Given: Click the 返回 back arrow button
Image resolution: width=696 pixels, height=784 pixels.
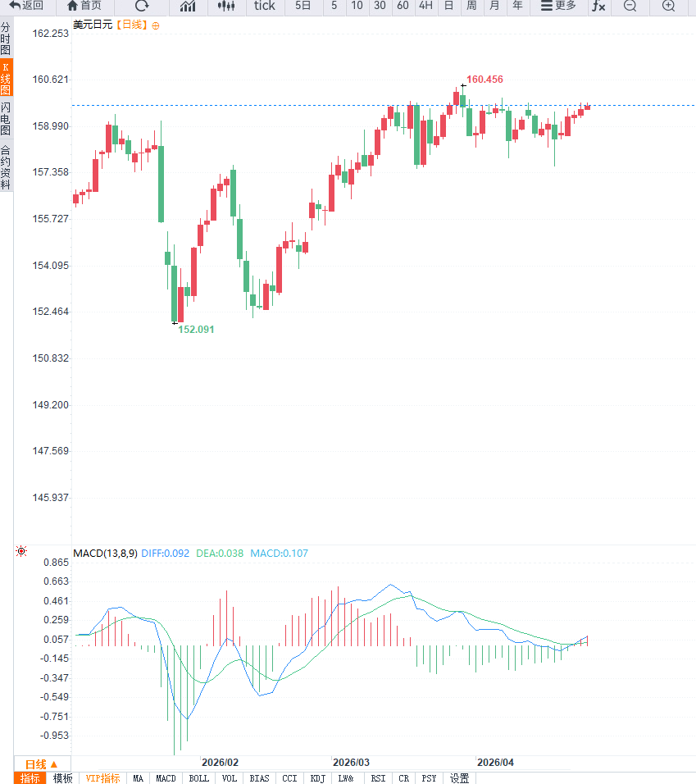Looking at the screenshot, I should point(26,6).
